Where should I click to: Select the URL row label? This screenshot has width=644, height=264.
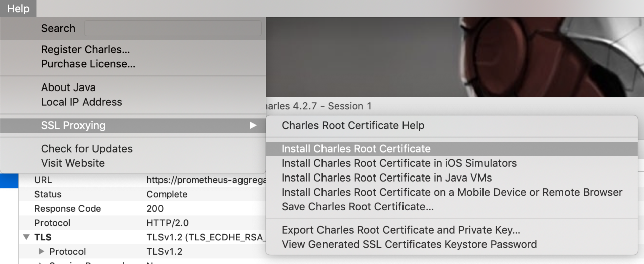(43, 180)
